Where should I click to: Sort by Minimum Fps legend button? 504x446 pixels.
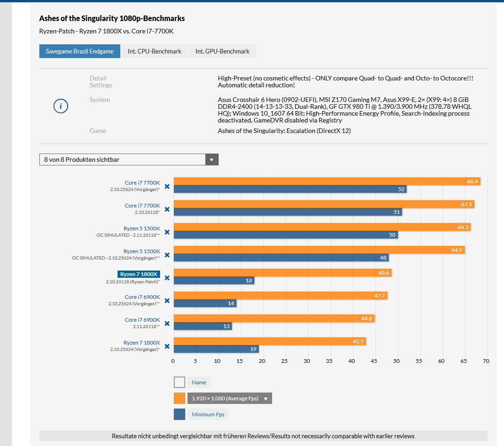click(x=208, y=414)
